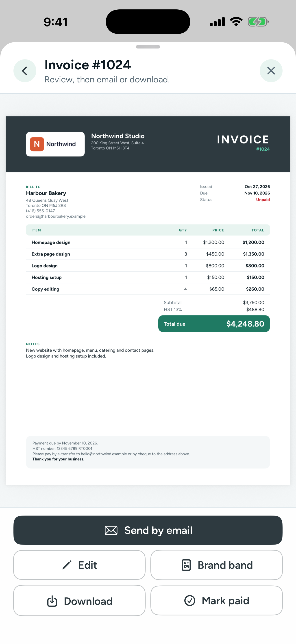Tap the Subtotal value $3,760.00
This screenshot has width=296, height=644.
coord(254,302)
